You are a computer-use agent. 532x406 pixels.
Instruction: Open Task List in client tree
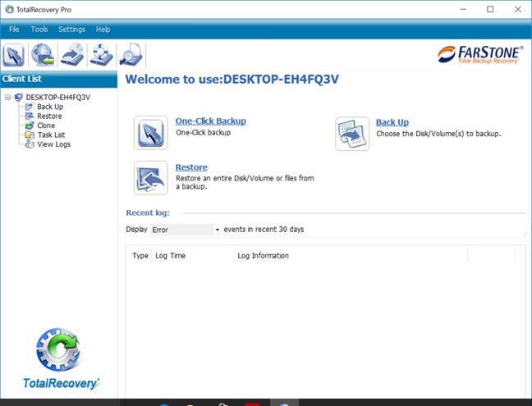tap(51, 135)
